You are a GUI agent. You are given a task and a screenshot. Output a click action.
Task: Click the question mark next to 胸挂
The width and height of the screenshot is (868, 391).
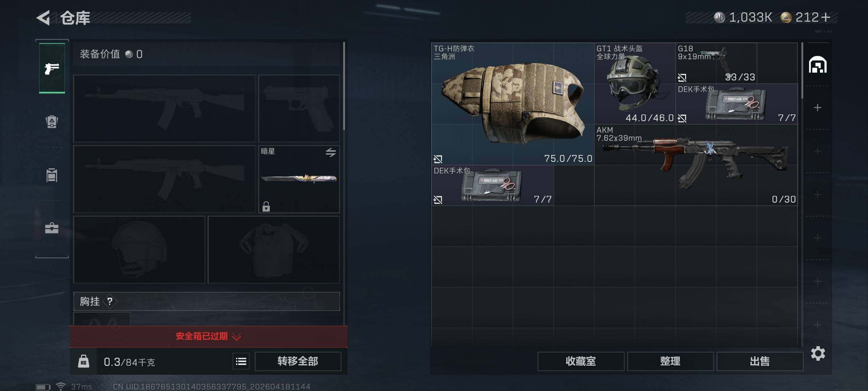tap(110, 302)
